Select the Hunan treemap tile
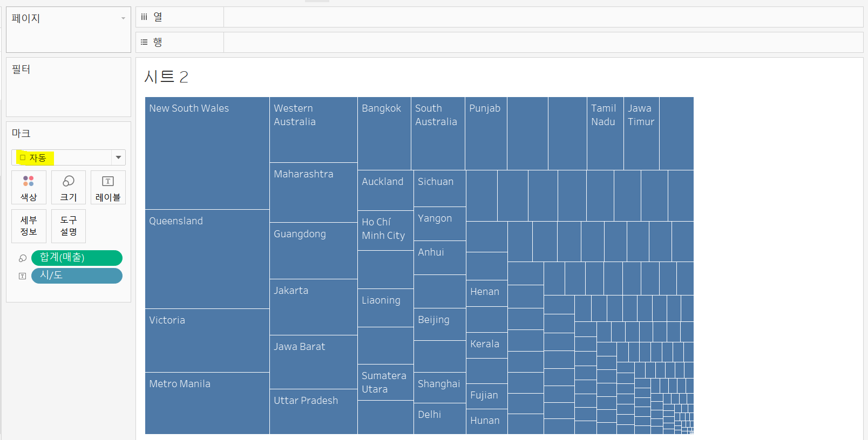 point(487,422)
